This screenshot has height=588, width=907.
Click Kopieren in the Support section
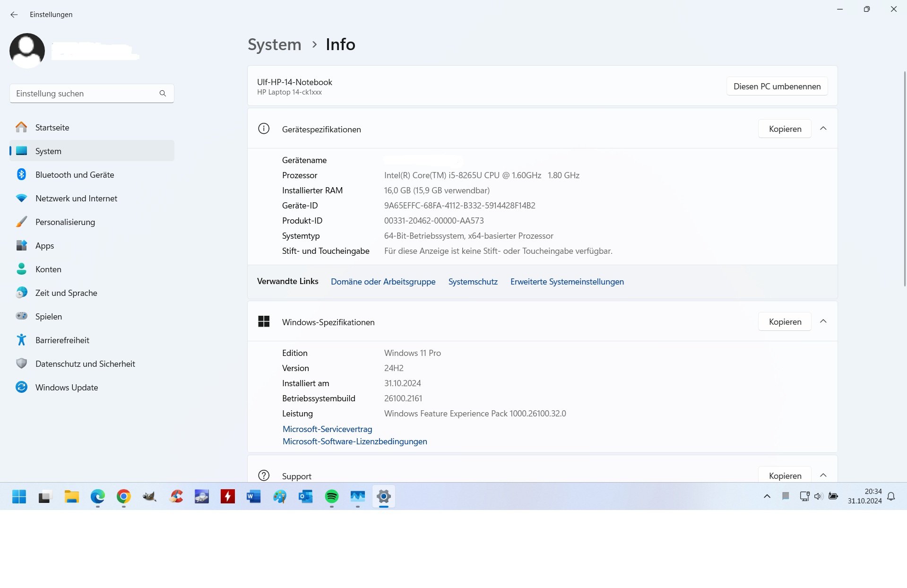tap(785, 475)
